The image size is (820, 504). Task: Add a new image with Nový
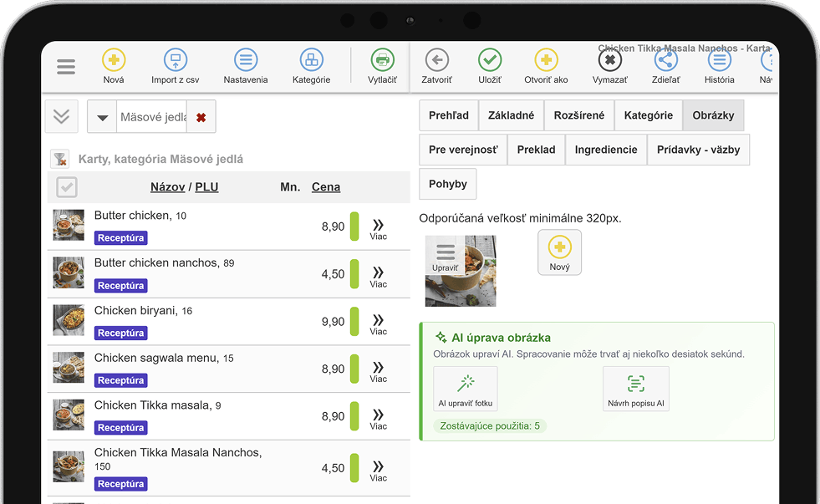(x=559, y=252)
